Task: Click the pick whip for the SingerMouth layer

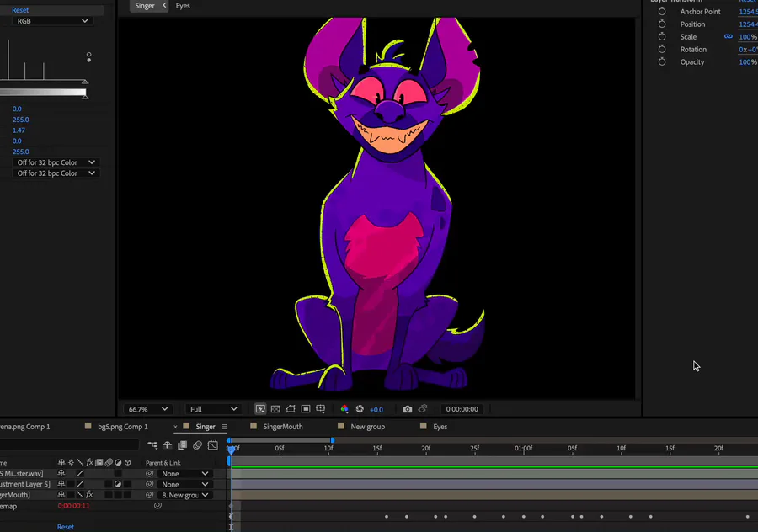Action: (149, 495)
